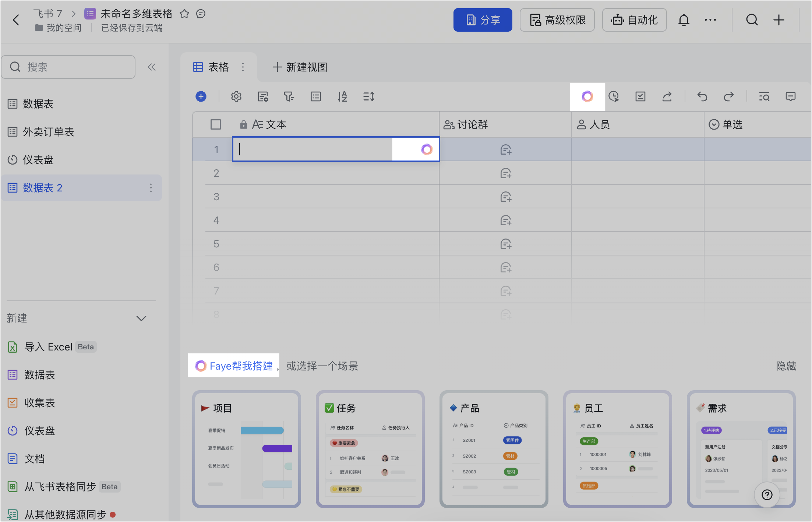Open find-in-table search icon

coord(764,96)
